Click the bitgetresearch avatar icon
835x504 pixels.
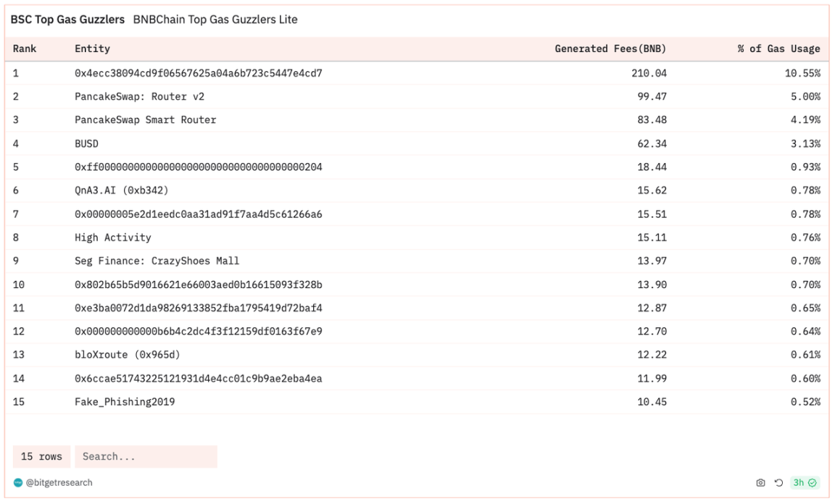pyautogui.click(x=18, y=483)
